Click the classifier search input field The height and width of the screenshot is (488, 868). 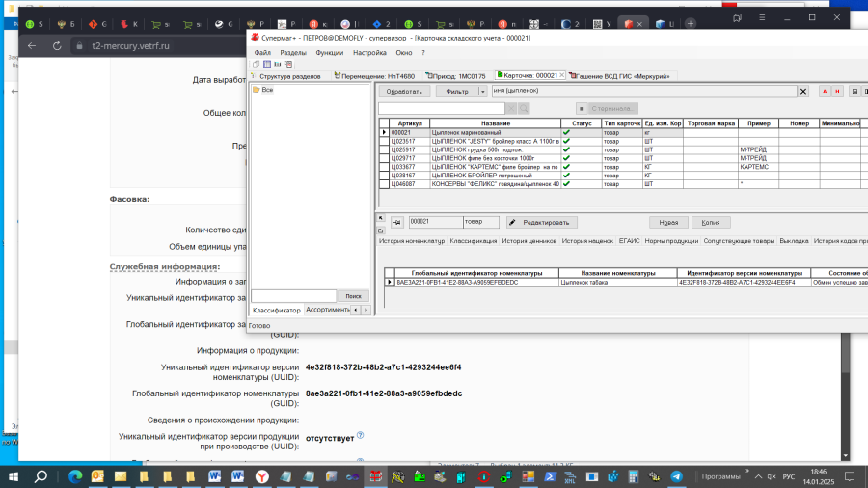(293, 296)
